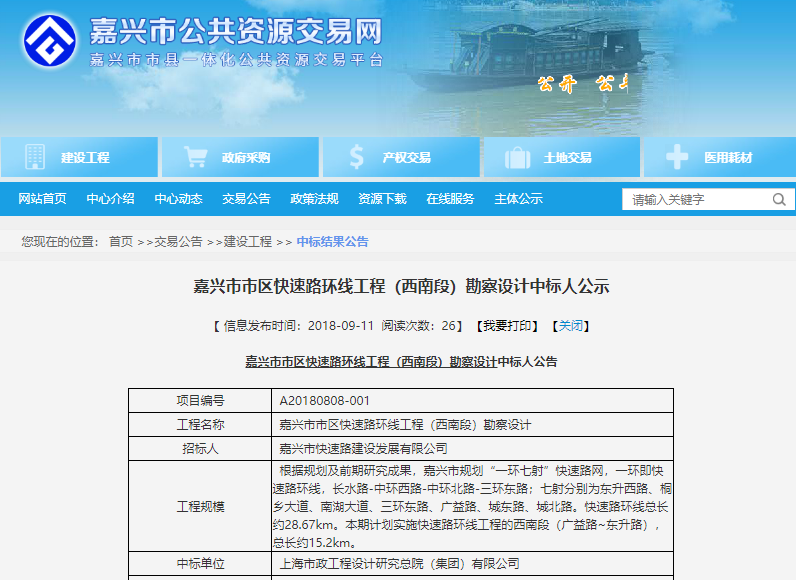
Task: Open 政策法规 navigation item
Action: pos(314,199)
